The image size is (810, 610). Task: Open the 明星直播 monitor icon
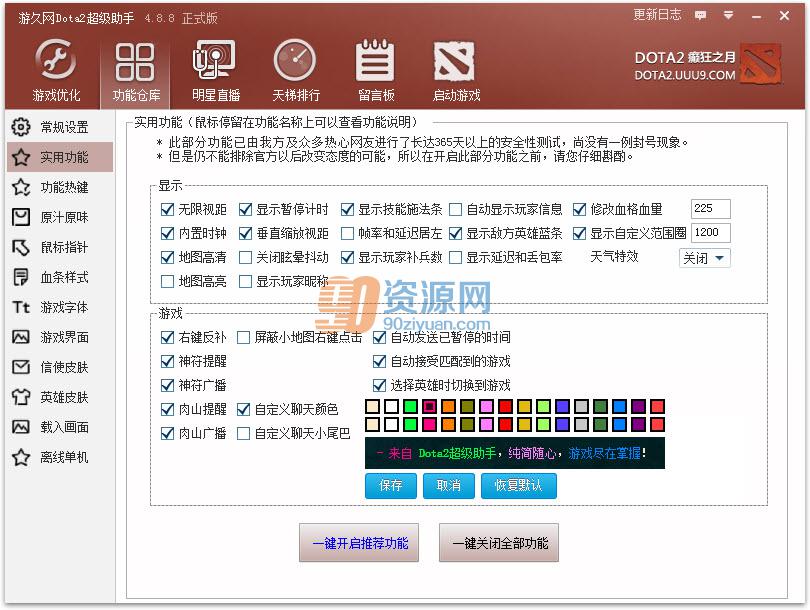tap(214, 60)
